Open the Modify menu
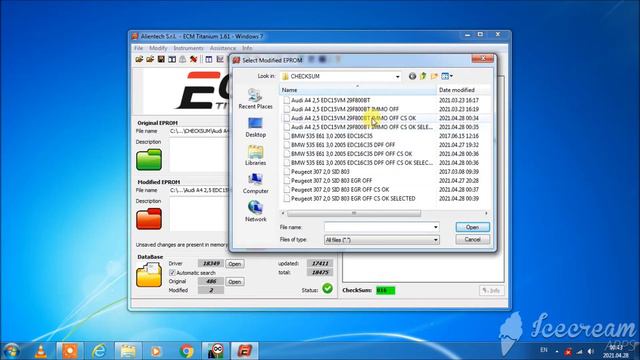 [x=158, y=48]
